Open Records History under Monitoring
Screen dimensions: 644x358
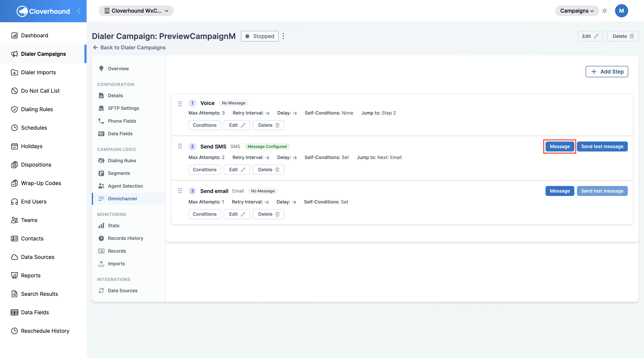point(129,238)
